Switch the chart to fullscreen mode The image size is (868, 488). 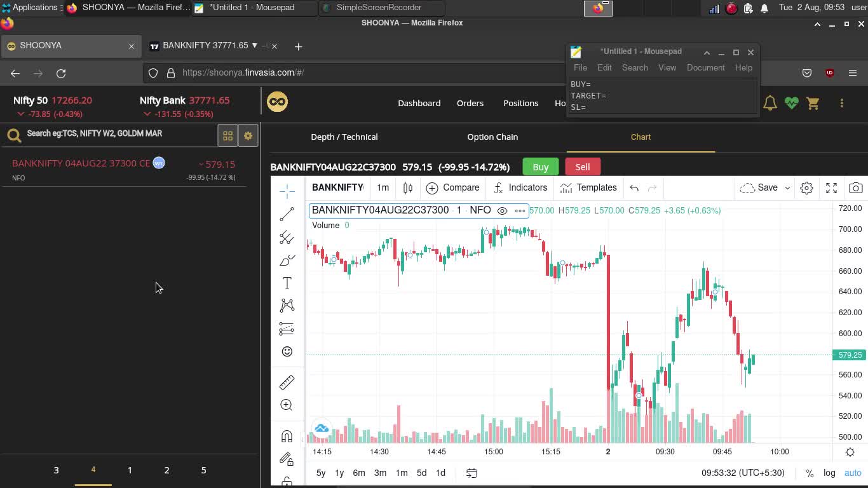coord(831,187)
